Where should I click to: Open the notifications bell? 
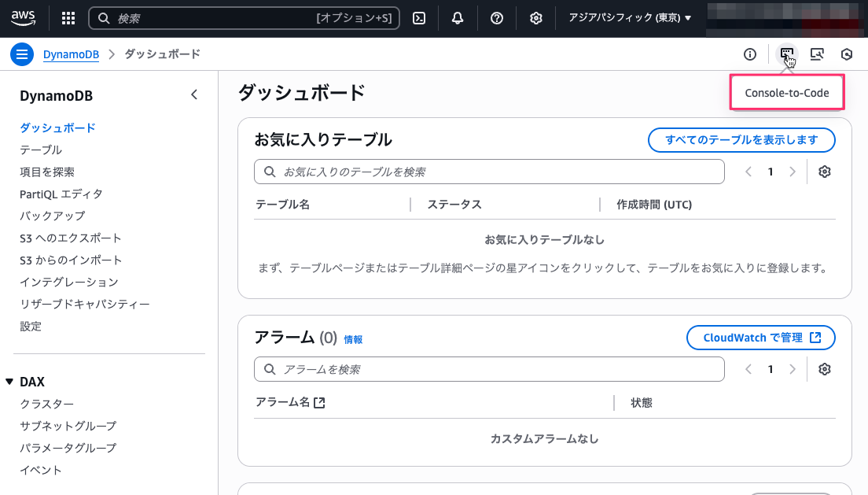(x=458, y=18)
